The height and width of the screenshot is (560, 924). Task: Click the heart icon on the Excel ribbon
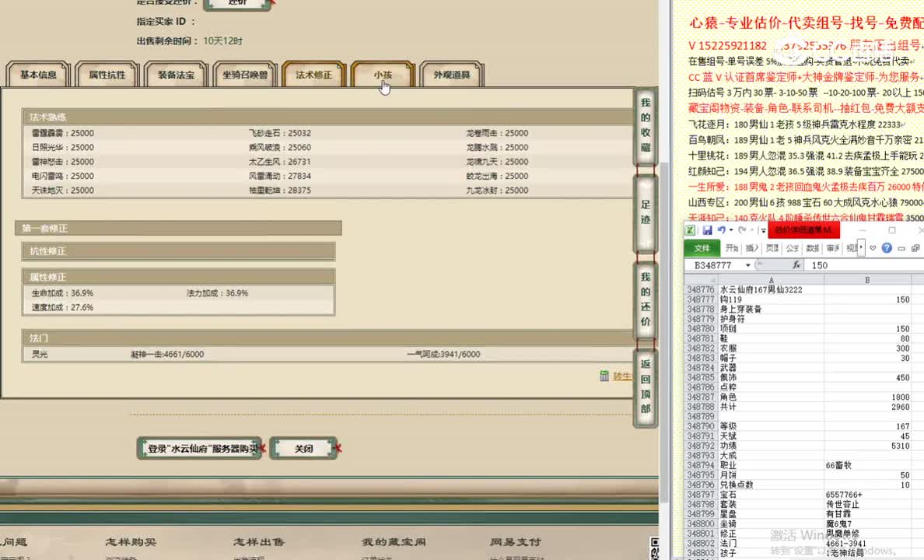pos(873,247)
